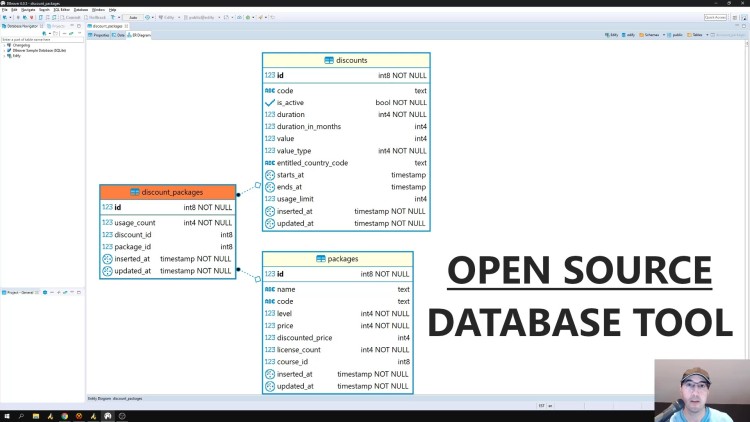Click the Quick Access field
Image resolution: width=750 pixels, height=422 pixels.
tap(715, 17)
